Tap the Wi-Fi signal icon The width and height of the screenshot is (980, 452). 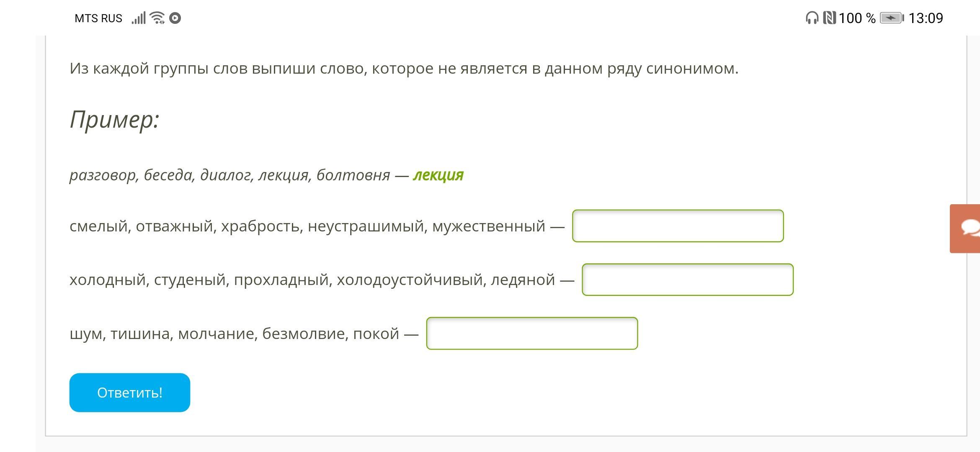point(157,18)
